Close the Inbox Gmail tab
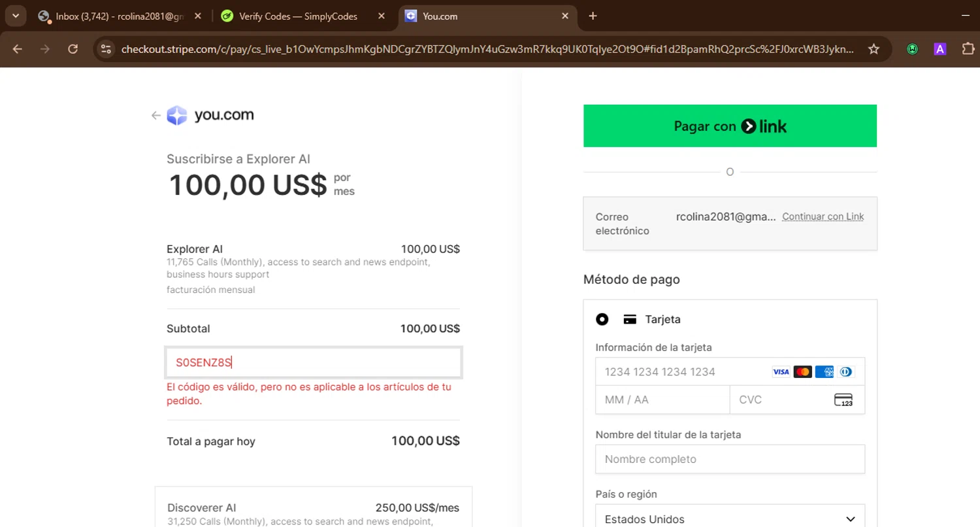Screen dimensions: 980x527 pos(198,16)
